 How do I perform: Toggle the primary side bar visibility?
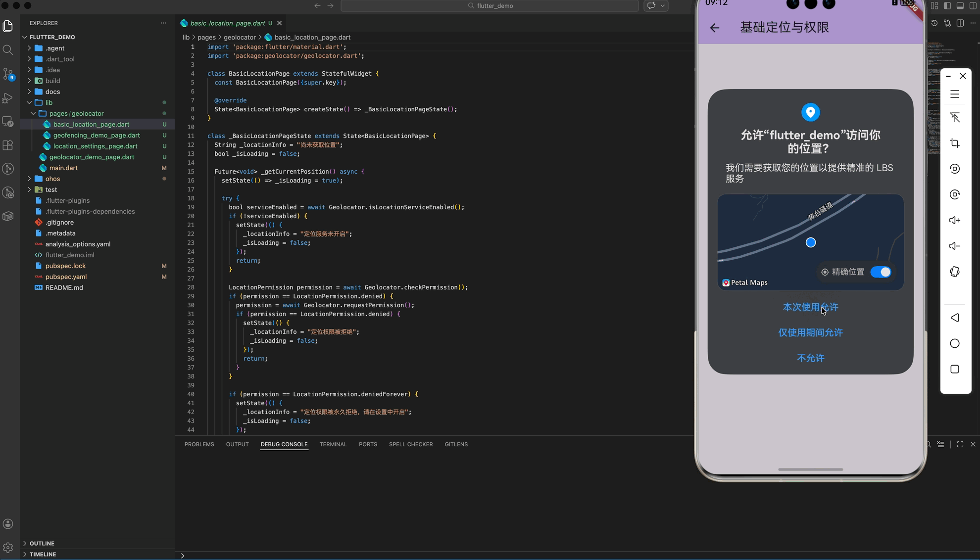(x=947, y=5)
